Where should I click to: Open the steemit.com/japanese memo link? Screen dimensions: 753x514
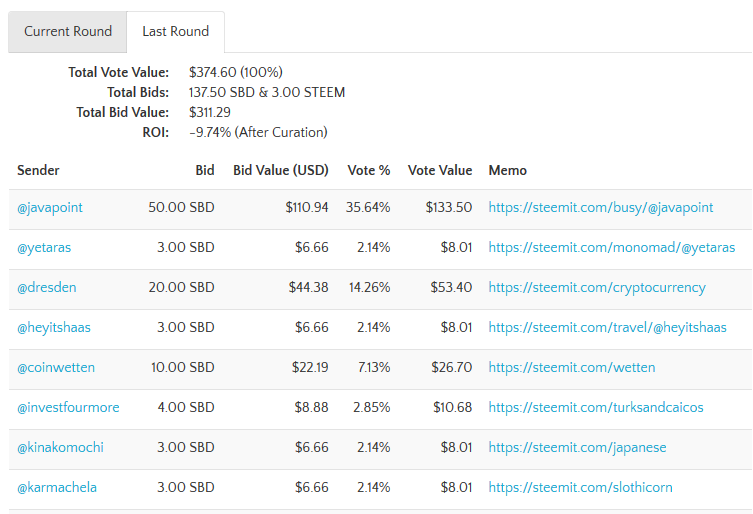tap(577, 448)
